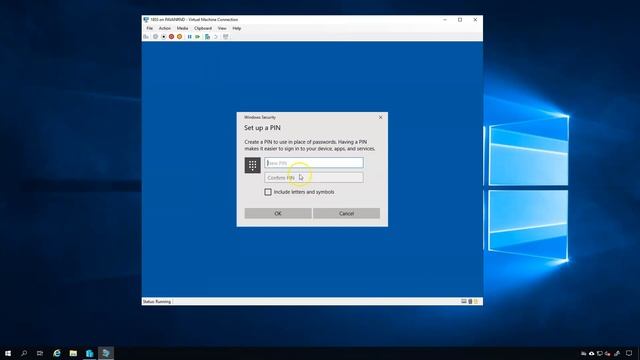Click the Set up a PIN heading
Screen dimensions: 640x360
262,128
